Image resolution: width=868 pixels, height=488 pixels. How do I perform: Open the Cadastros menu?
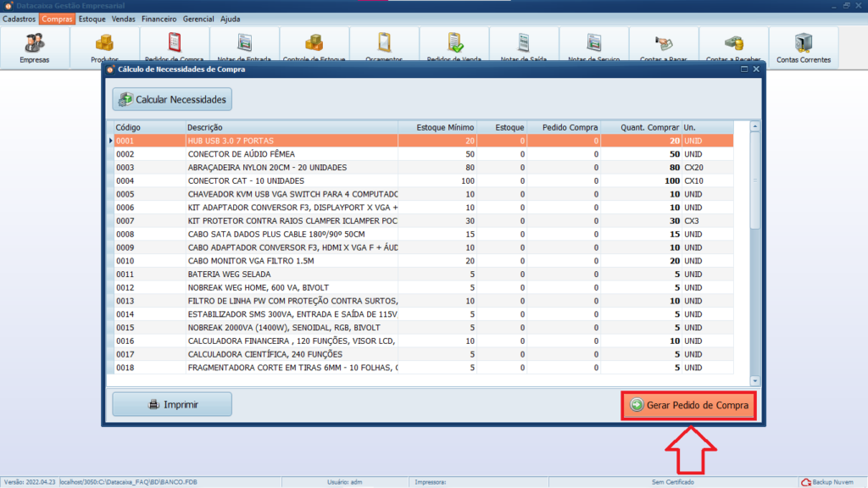pos(19,19)
